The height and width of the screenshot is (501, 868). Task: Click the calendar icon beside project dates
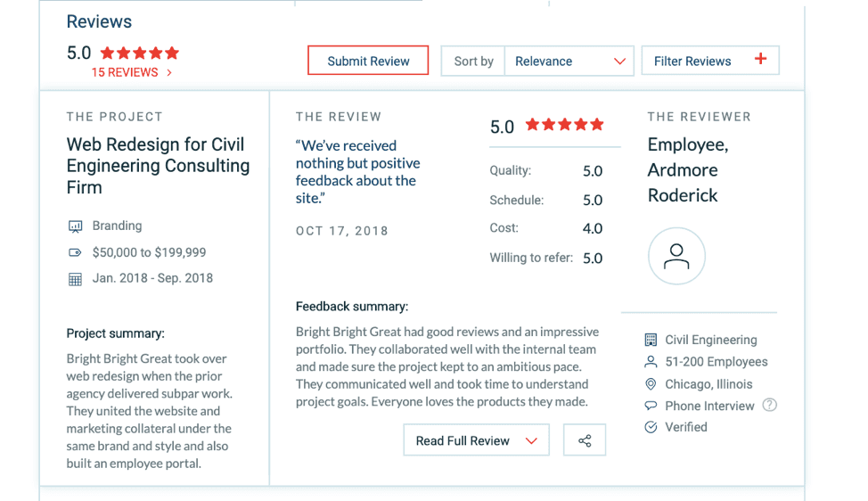tap(75, 279)
